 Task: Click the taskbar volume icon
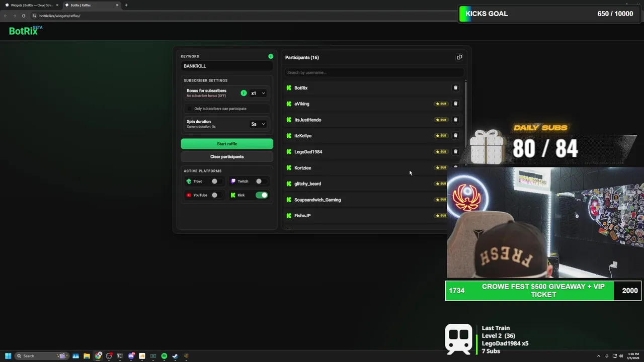[621, 356]
